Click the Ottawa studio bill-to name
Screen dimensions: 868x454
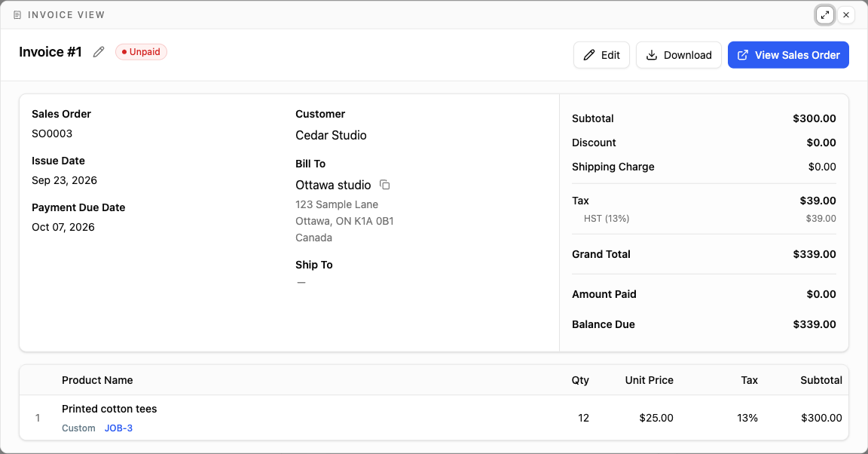pyautogui.click(x=333, y=186)
